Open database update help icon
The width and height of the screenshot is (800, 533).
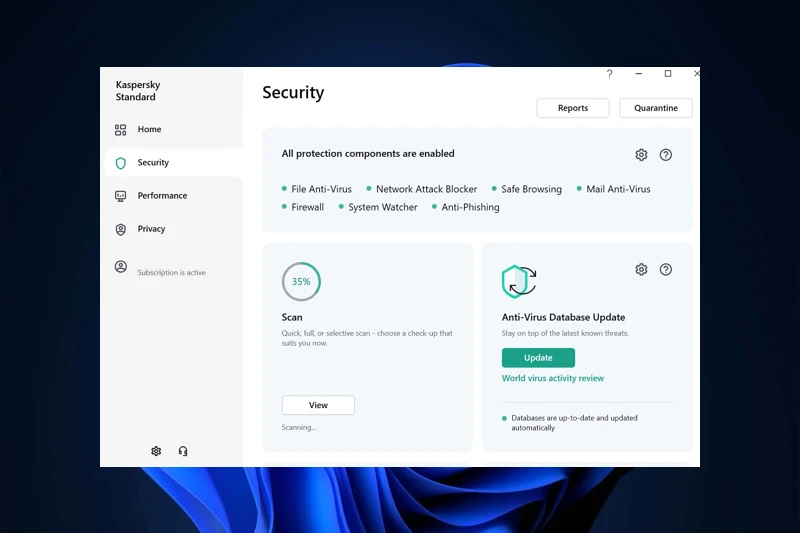(x=666, y=269)
